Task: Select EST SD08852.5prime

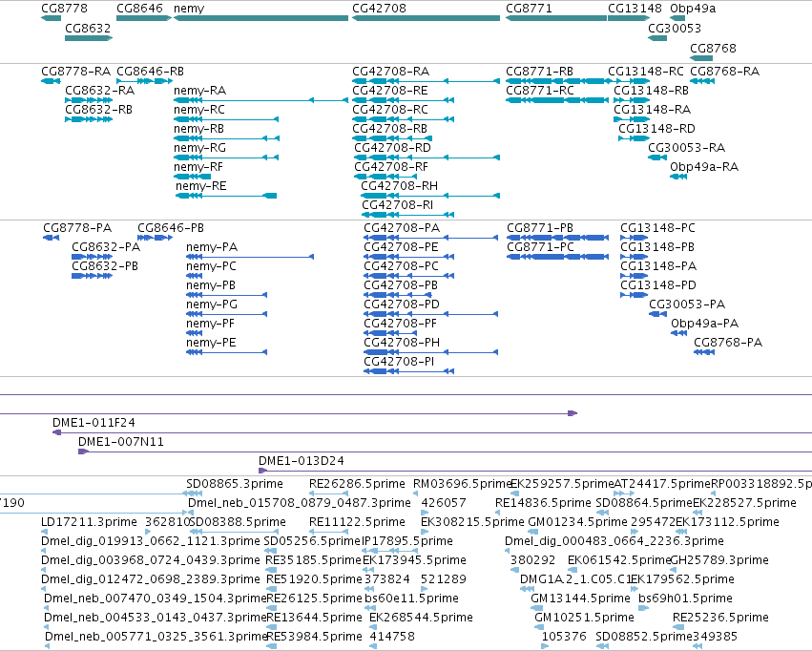Action: coord(644,637)
